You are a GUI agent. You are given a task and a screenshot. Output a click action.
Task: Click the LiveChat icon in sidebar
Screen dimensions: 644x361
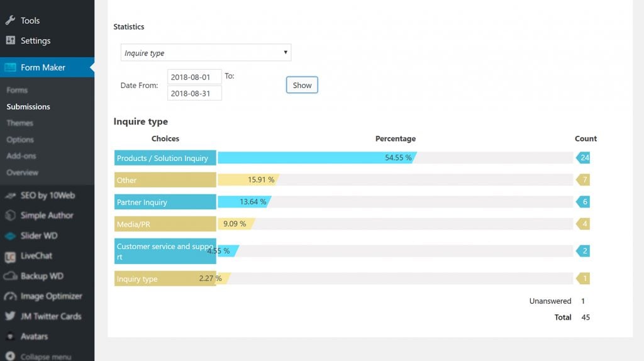pos(10,256)
